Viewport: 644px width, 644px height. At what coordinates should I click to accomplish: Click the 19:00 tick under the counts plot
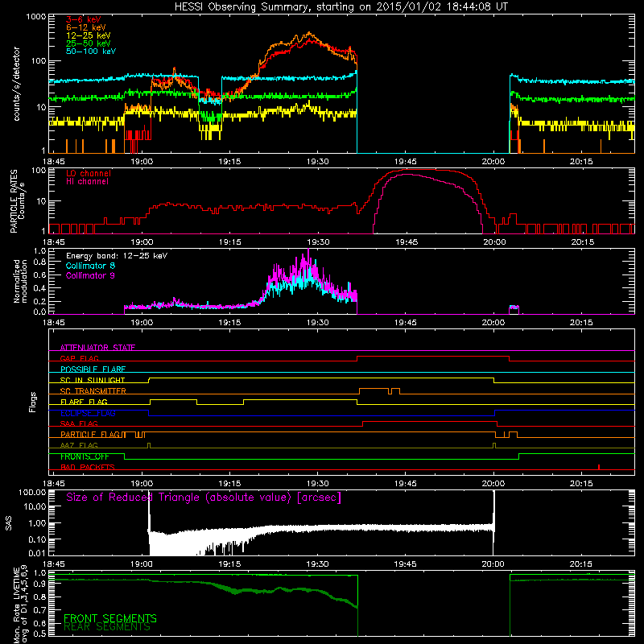(x=142, y=162)
